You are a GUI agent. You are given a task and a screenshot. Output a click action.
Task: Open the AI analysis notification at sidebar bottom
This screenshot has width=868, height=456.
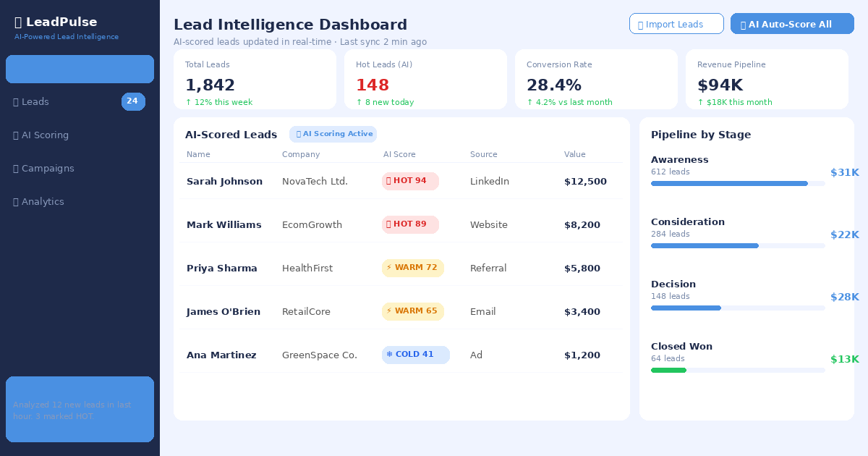point(80,409)
